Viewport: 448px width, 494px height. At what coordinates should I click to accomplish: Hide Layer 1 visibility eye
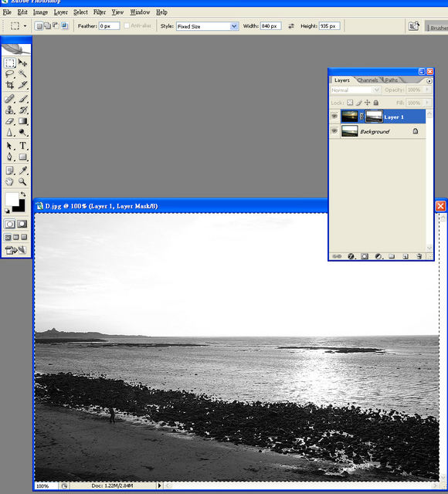[334, 117]
